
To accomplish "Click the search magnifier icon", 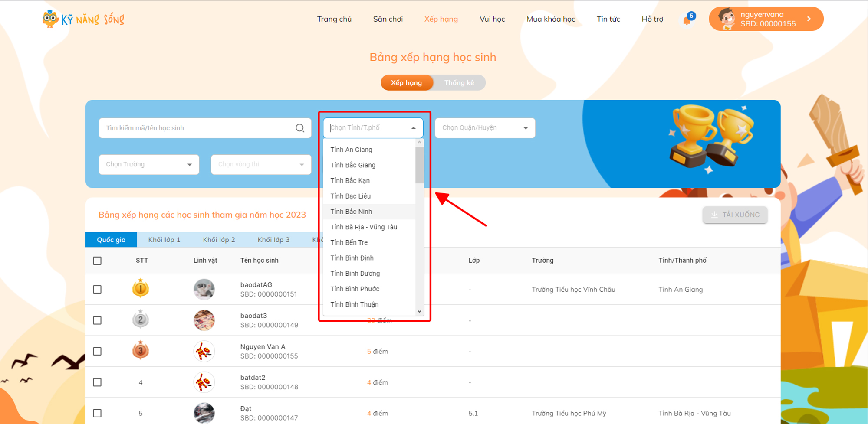I will coord(299,128).
